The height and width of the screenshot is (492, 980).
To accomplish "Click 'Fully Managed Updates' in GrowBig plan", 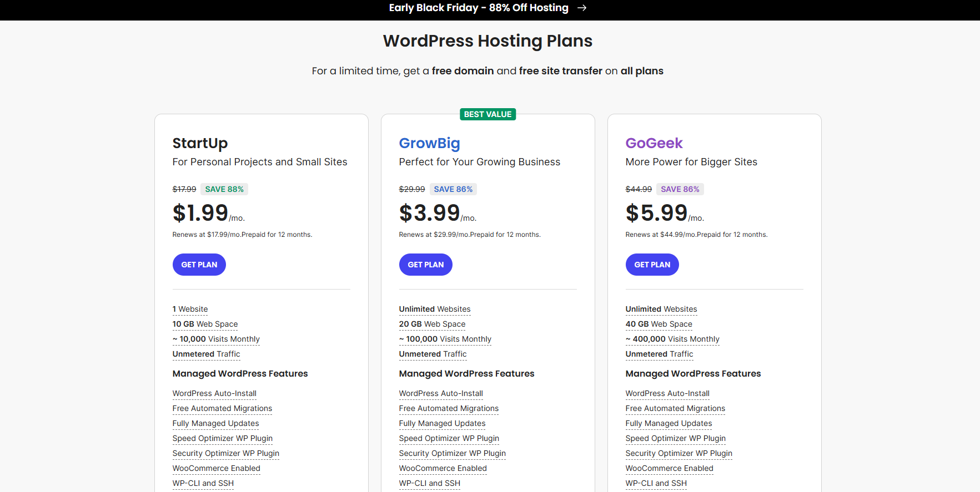I will [x=442, y=423].
